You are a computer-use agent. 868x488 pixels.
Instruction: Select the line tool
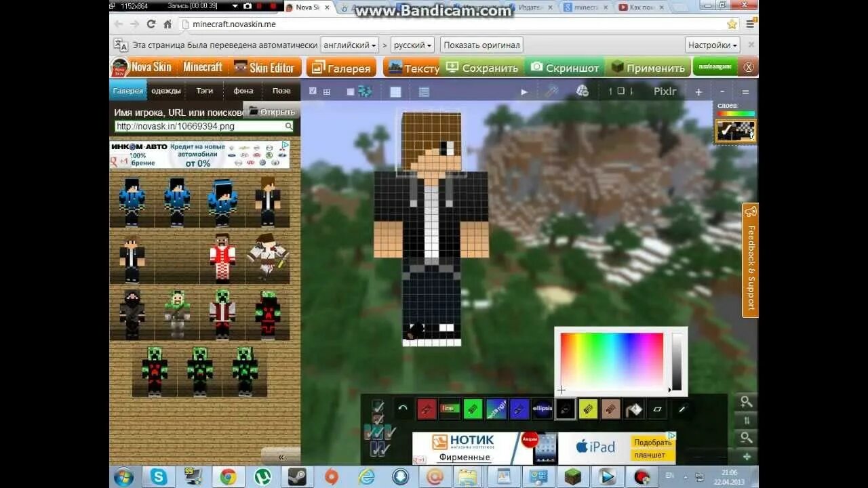click(x=450, y=408)
